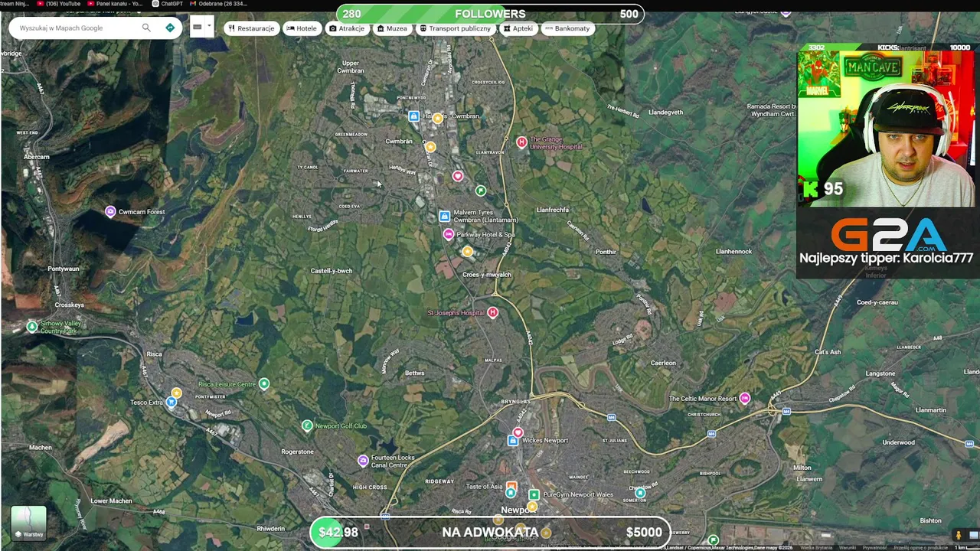Open the Parkway Hotel & Spa pink marker
Viewport: 980px width, 551px height.
coord(449,234)
